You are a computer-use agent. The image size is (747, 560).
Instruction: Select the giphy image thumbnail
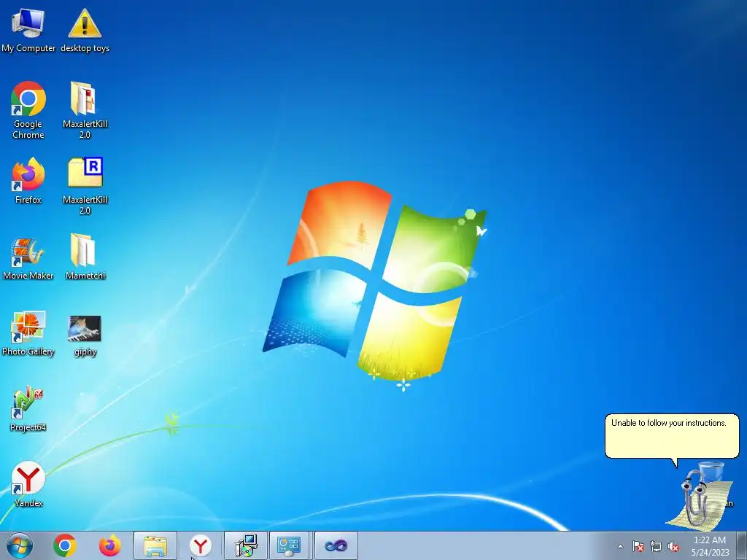pos(85,335)
